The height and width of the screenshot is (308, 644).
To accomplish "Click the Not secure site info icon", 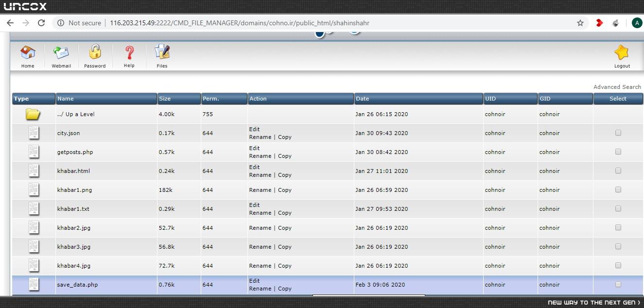I will (61, 23).
